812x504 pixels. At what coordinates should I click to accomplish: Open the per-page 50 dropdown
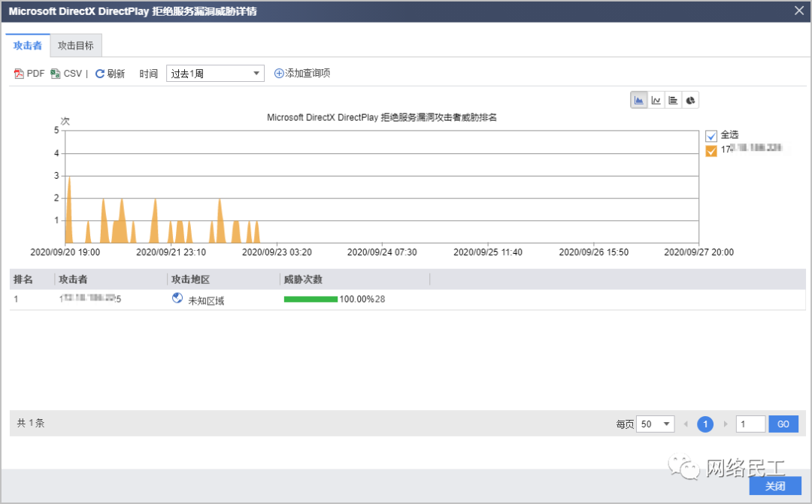coord(655,424)
